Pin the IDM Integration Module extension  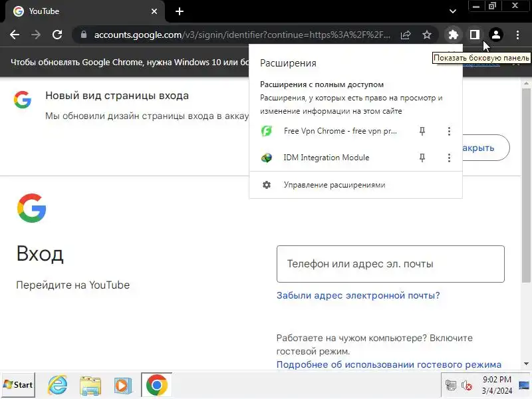pos(422,158)
